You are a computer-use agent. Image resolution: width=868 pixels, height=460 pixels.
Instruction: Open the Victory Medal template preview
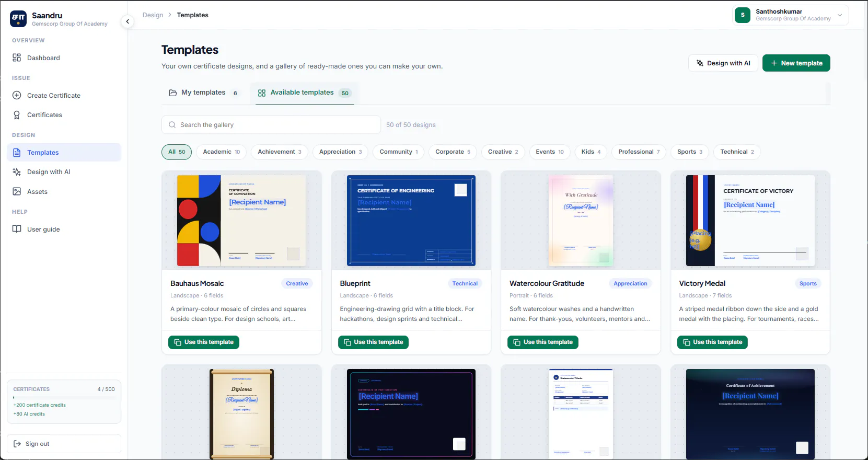(750, 221)
